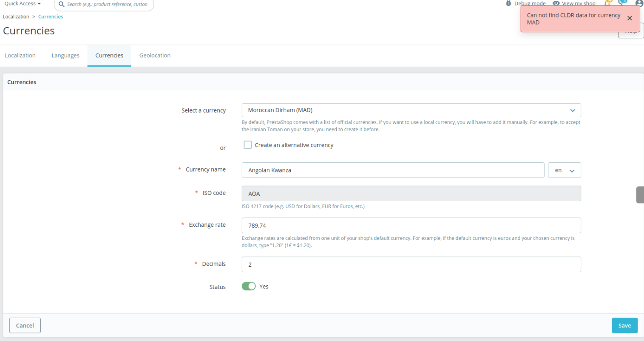This screenshot has width=644, height=341.
Task: Save the currency settings
Action: (624, 325)
